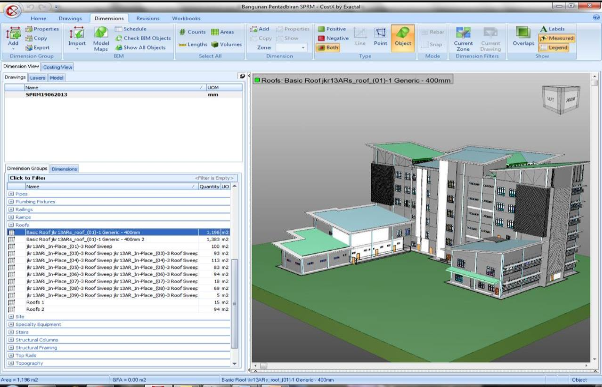Toggle Labels display
This screenshot has height=387, width=602.
pyautogui.click(x=552, y=29)
